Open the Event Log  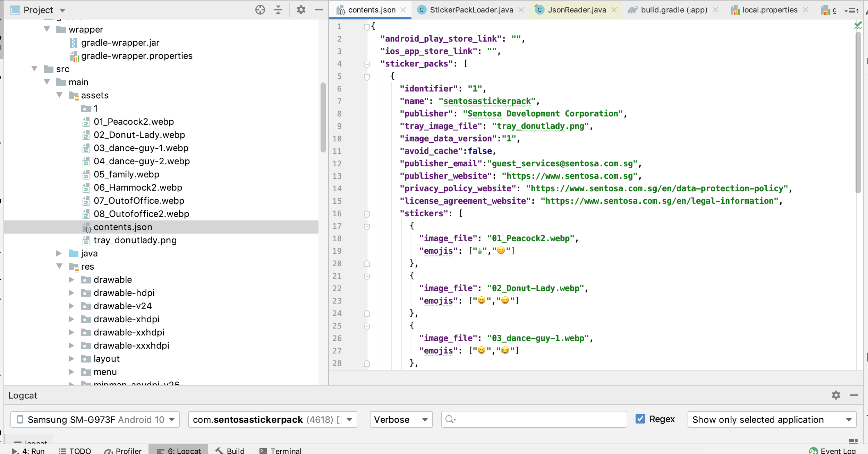pos(833,450)
